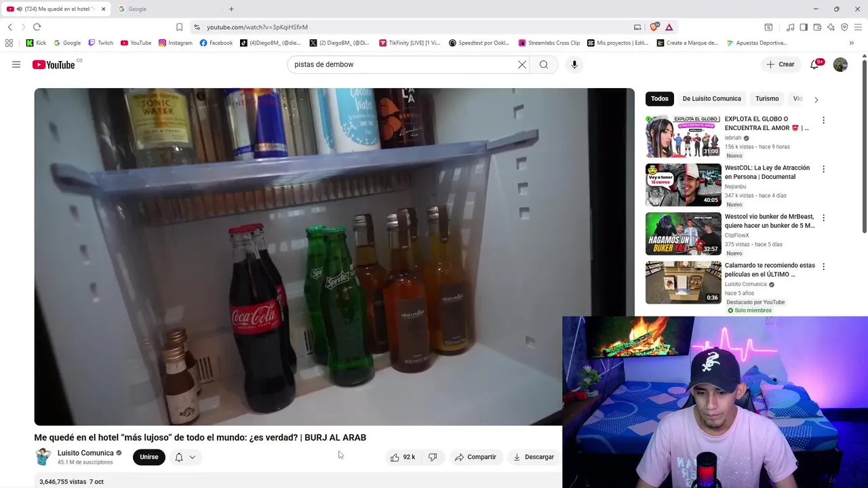Screen dimensions: 868x488
Task: Close the YouTube video tab
Action: 103,9
